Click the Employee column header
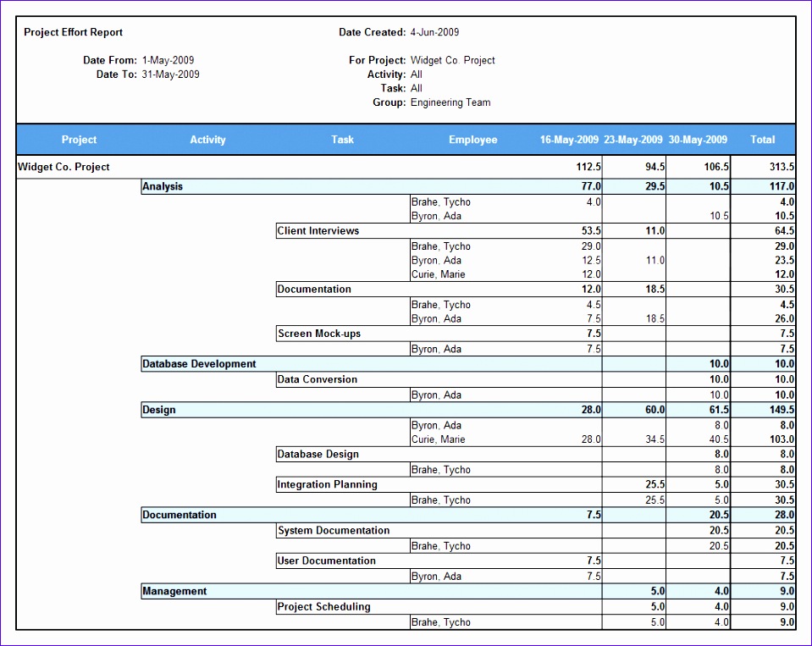Viewport: 812px width, 646px height. click(x=472, y=140)
